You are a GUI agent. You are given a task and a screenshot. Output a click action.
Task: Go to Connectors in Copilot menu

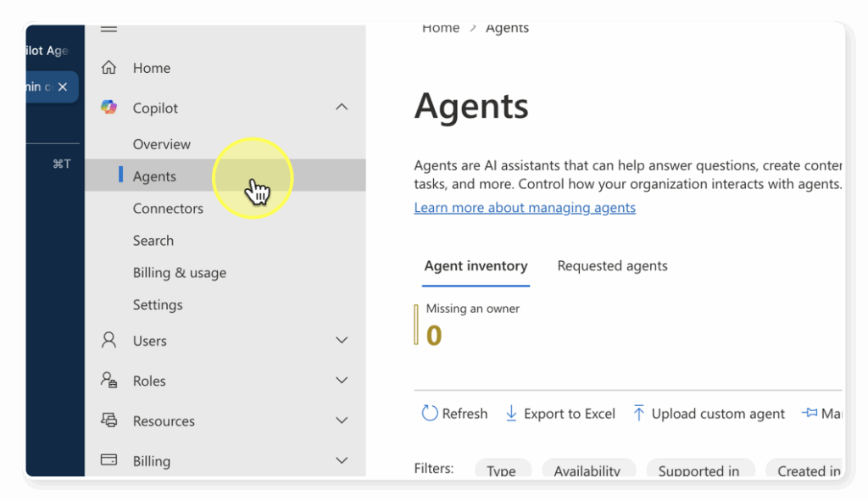168,209
